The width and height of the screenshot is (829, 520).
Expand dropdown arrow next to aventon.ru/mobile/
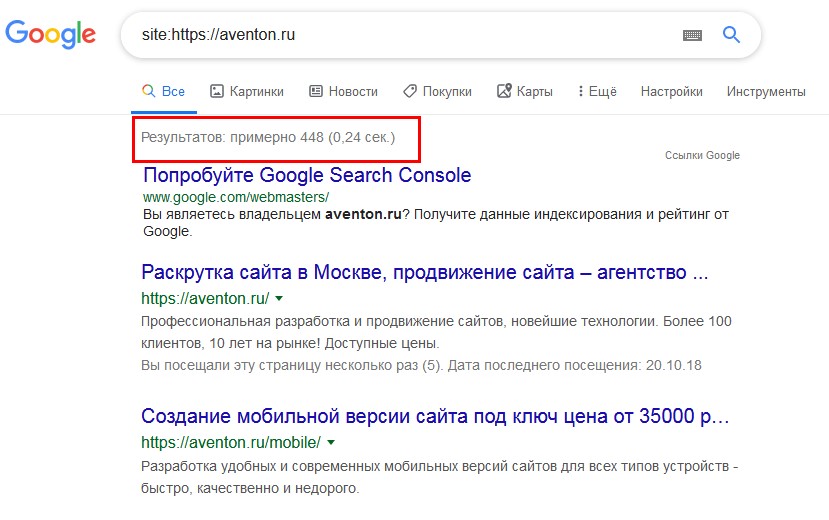(x=331, y=442)
